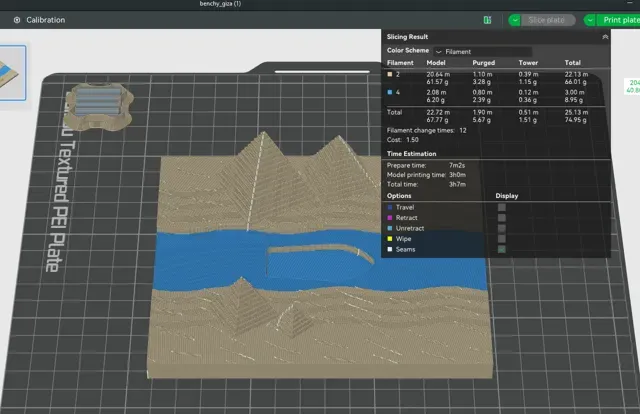This screenshot has width=640, height=414.
Task: Click the Travel blue legend square
Action: (390, 207)
